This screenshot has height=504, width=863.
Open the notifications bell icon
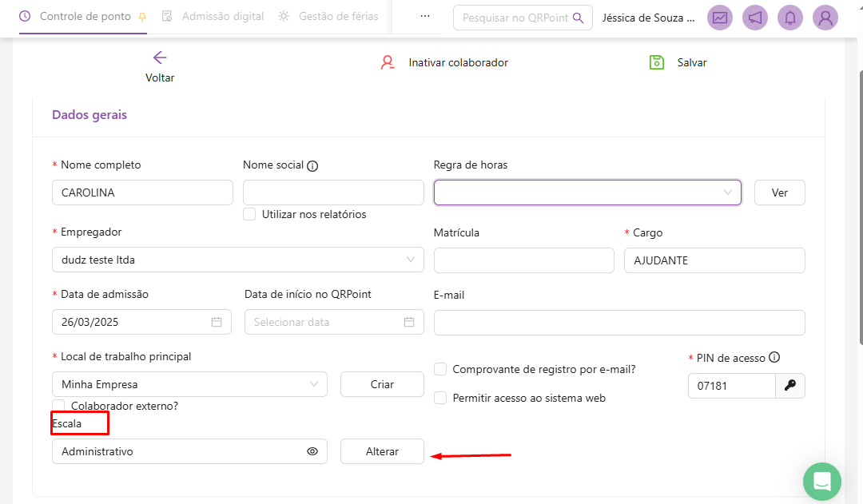click(x=790, y=18)
